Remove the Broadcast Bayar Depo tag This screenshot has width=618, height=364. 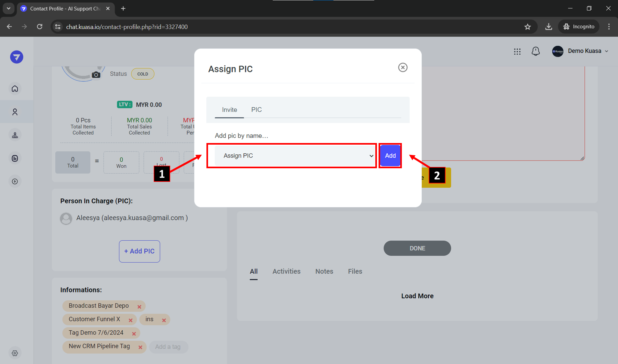point(139,307)
